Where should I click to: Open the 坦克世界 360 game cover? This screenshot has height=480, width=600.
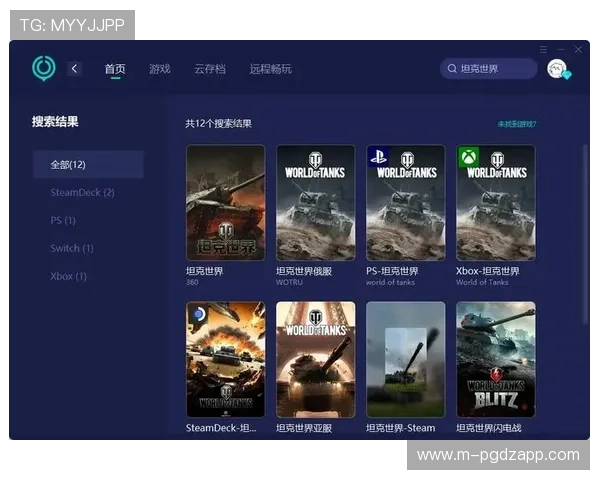point(225,202)
